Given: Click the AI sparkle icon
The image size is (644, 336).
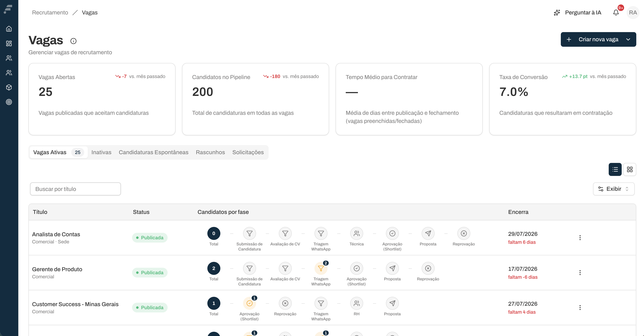Looking at the screenshot, I should point(557,13).
